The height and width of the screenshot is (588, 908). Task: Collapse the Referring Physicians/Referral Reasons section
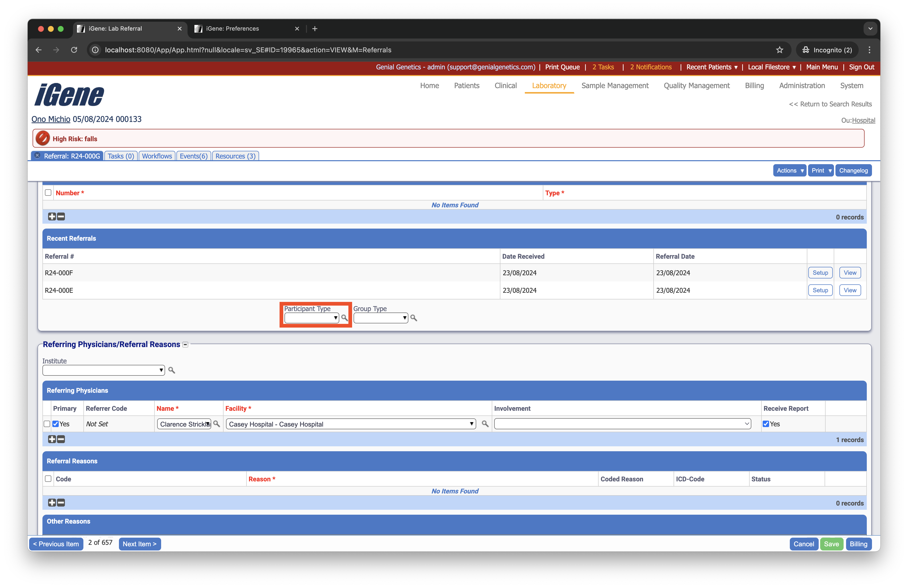(x=185, y=345)
